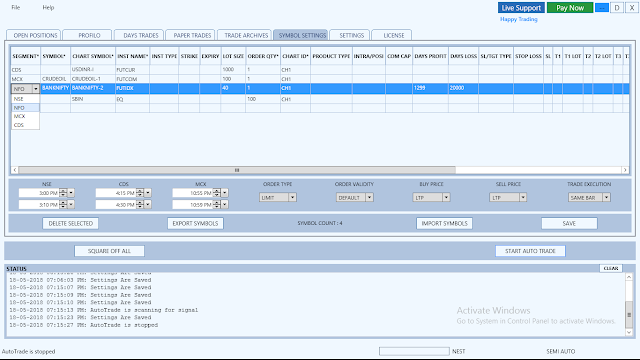
Task: Click the START AUTO TRADE button
Action: pos(530,251)
